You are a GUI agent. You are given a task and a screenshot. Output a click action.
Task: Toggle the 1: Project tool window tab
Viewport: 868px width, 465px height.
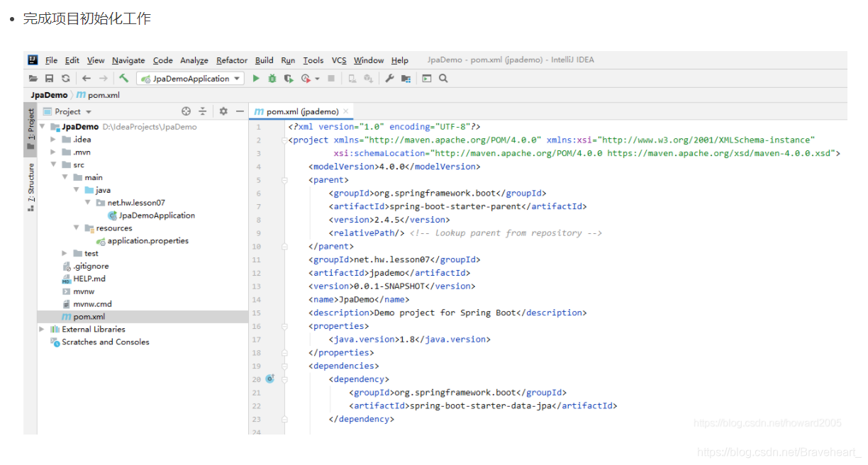(x=30, y=130)
